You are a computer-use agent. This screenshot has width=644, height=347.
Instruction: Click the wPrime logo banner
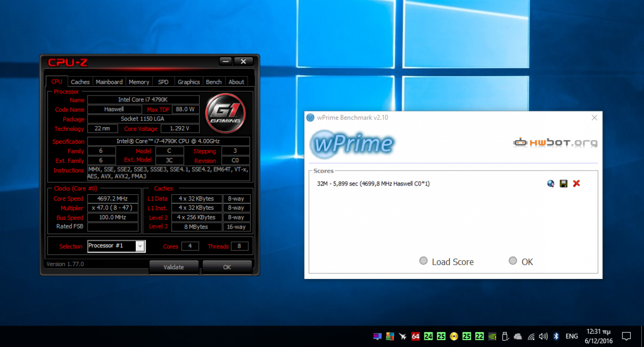click(x=352, y=144)
